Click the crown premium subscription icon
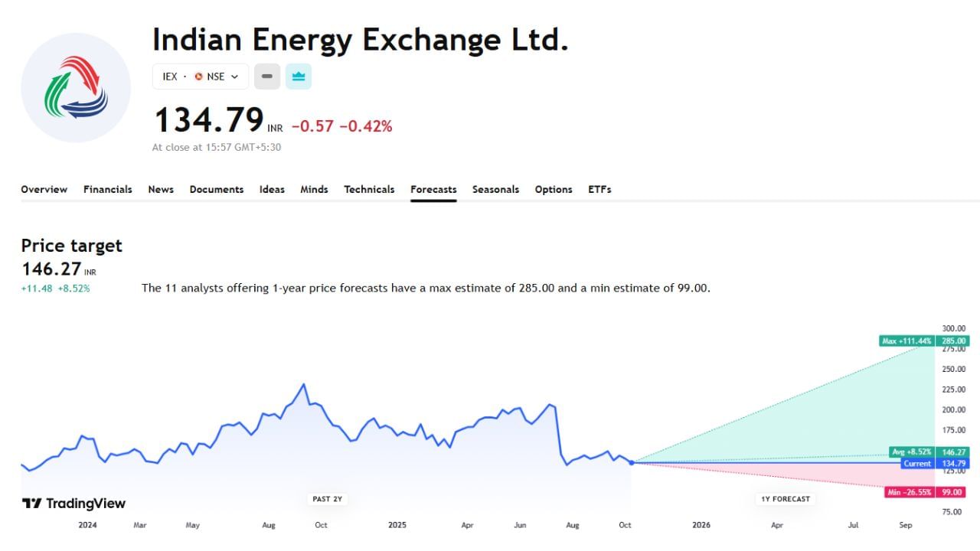 point(298,77)
